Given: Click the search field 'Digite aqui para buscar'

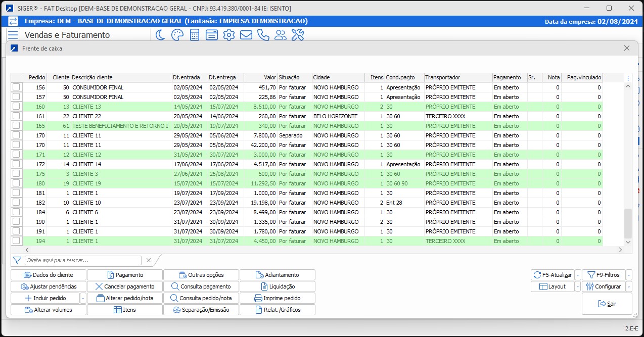Looking at the screenshot, I should pos(83,260).
